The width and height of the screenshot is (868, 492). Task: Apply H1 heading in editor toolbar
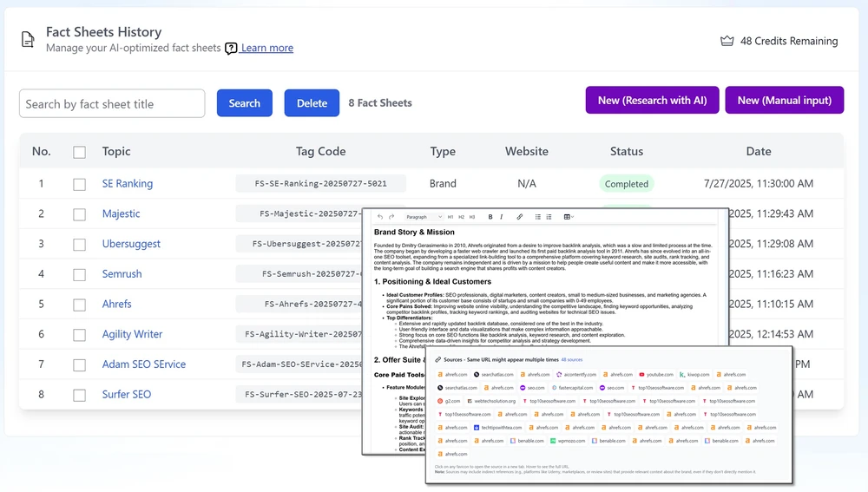[450, 217]
